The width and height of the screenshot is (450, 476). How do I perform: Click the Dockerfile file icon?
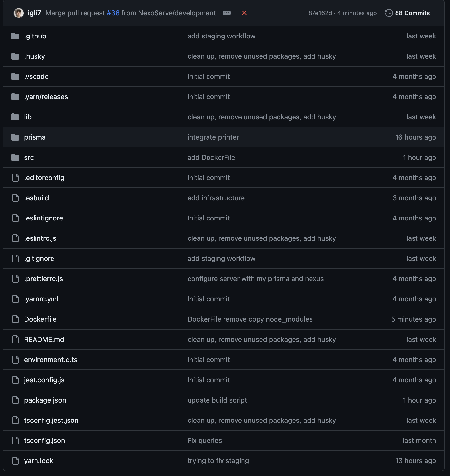[15, 319]
